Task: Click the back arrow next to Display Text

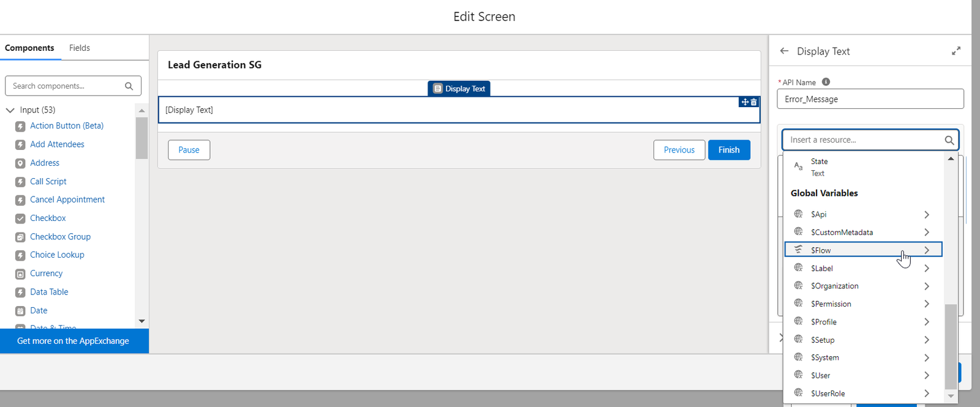Action: coord(784,51)
